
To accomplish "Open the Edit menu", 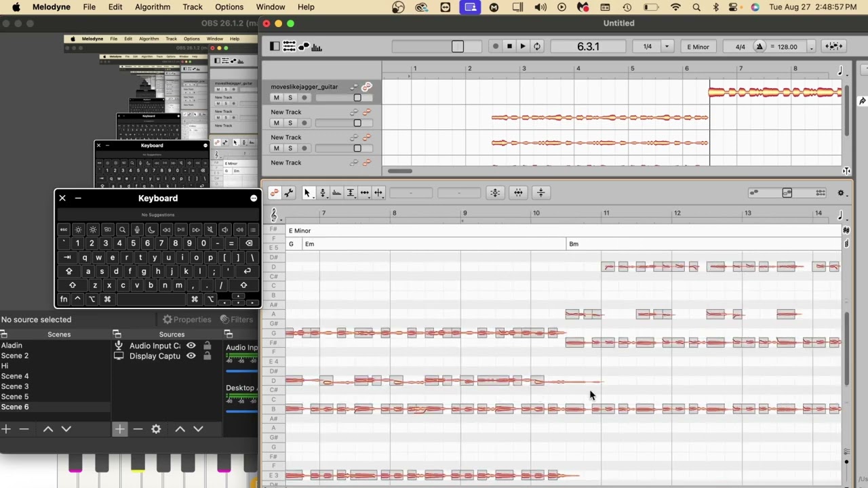I will tap(115, 7).
